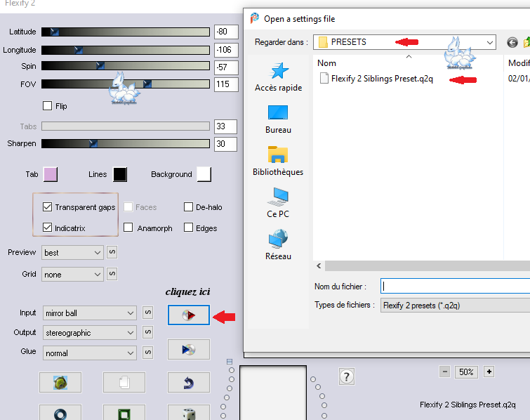Viewport: 530px width, 420px height.
Task: Go back with the dialog back arrow
Action: 512,42
